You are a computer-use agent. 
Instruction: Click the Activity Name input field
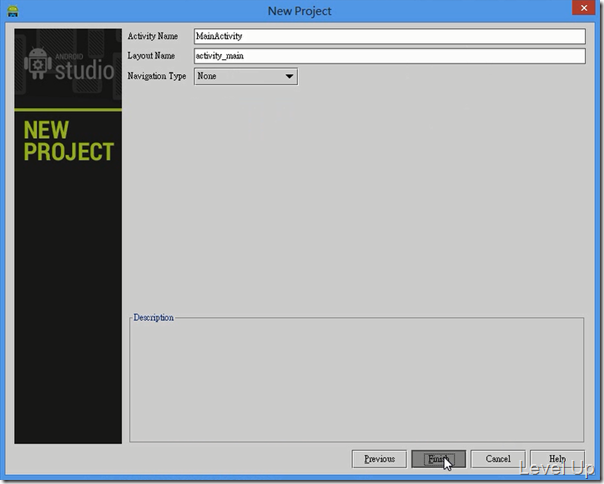(x=390, y=36)
